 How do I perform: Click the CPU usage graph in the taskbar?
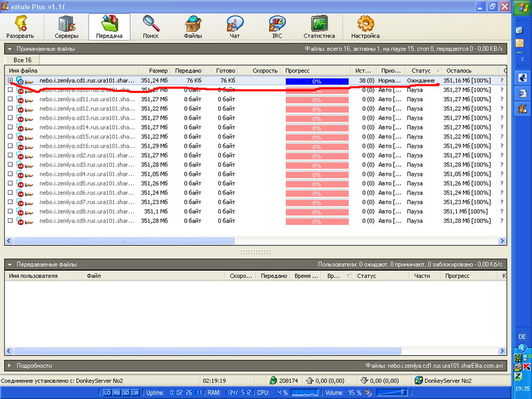click(x=305, y=392)
